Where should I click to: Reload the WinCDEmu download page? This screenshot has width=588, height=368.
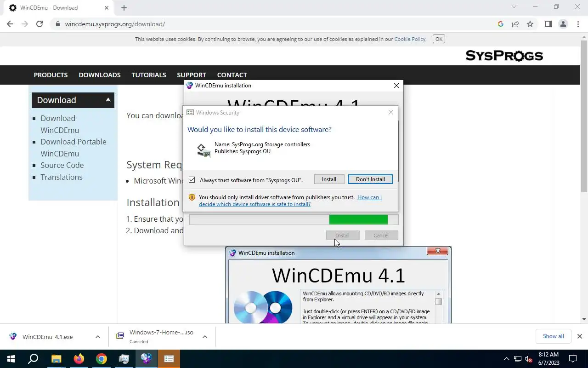click(x=40, y=24)
